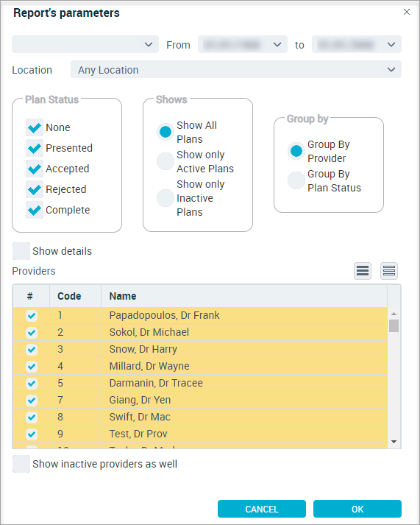The image size is (420, 525).
Task: Click the scroll down arrow in providers list
Action: [394, 442]
